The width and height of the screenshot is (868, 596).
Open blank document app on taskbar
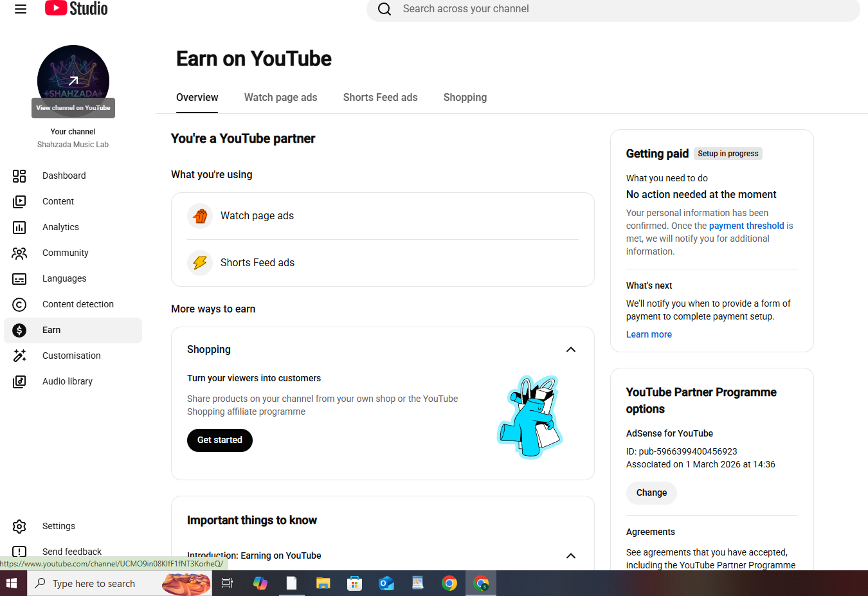click(291, 583)
